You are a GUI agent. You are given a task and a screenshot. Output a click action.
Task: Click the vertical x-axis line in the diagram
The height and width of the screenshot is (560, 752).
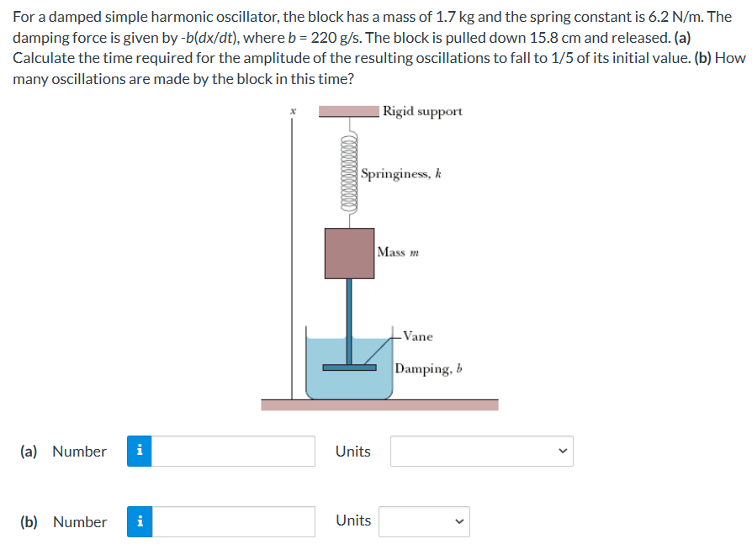pyautogui.click(x=293, y=252)
